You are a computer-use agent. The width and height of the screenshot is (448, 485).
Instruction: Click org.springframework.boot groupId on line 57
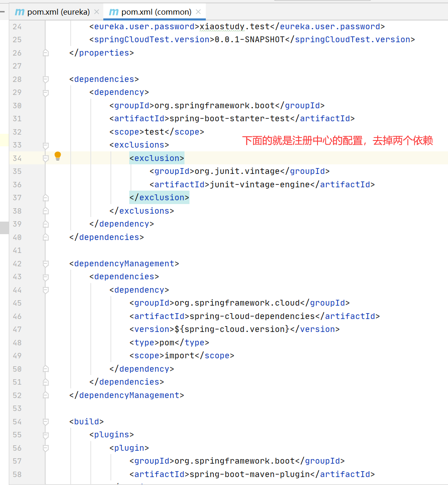click(235, 461)
